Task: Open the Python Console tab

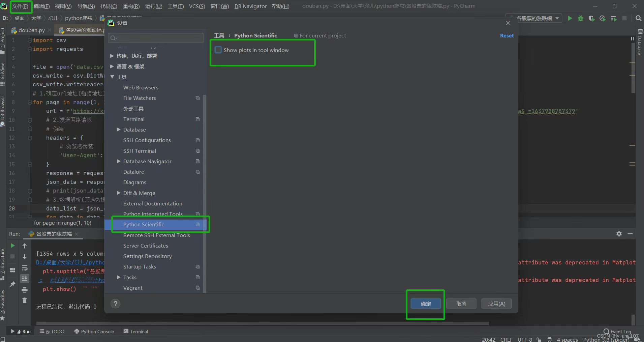Action: click(94, 331)
